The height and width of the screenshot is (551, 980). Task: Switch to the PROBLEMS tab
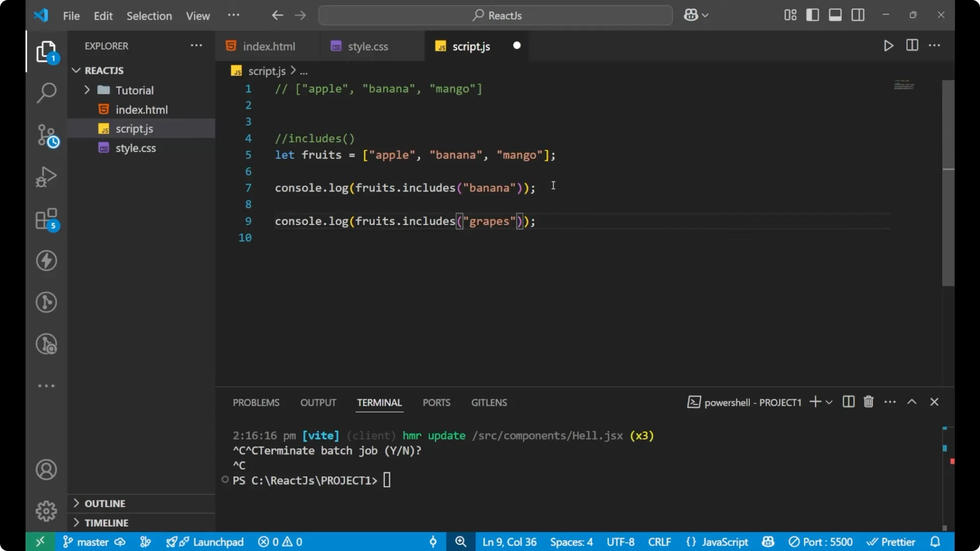click(256, 403)
